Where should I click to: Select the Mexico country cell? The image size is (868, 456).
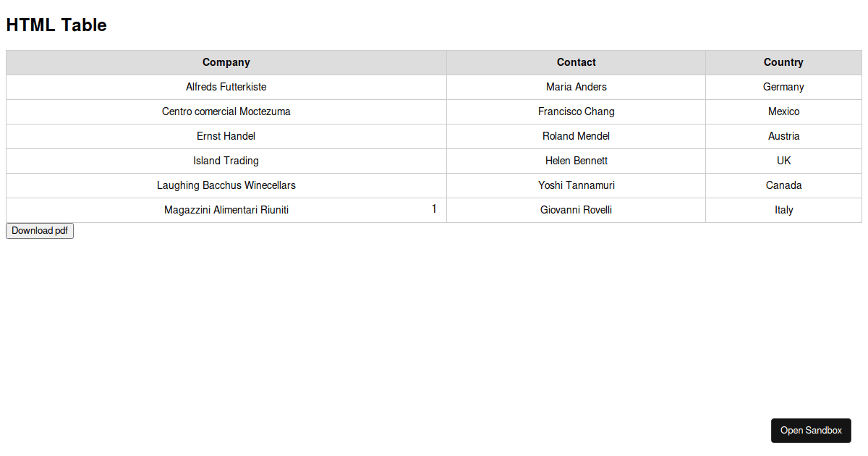pyautogui.click(x=783, y=112)
